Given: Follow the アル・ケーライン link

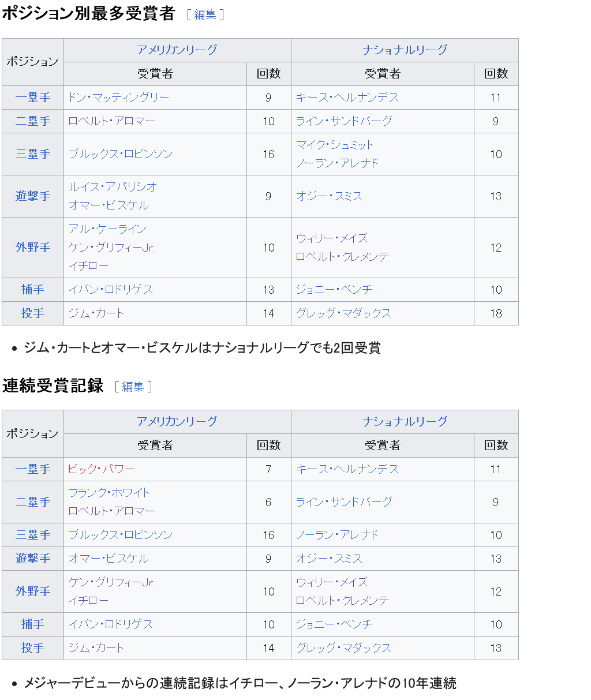Looking at the screenshot, I should pos(107,229).
